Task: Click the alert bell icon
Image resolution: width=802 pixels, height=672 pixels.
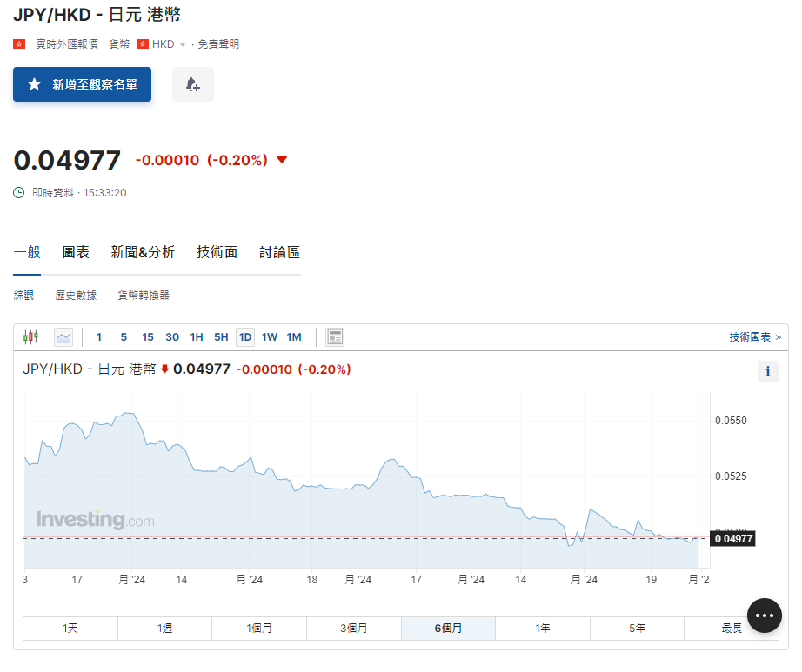Action: tap(192, 84)
